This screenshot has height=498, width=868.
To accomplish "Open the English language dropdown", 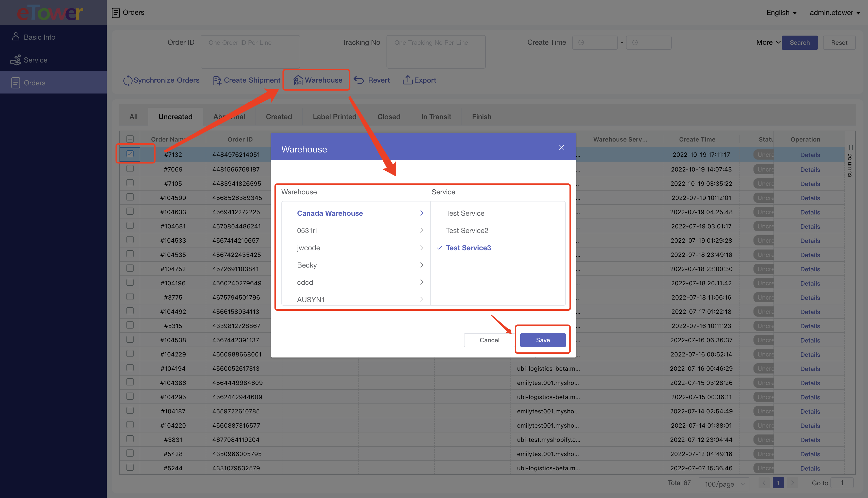I will (781, 13).
